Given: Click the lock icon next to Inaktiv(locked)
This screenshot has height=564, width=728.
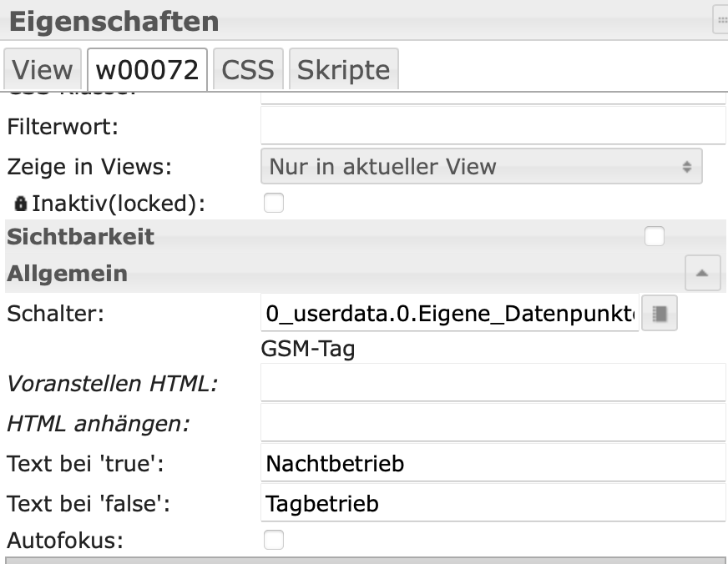Looking at the screenshot, I should (x=21, y=203).
